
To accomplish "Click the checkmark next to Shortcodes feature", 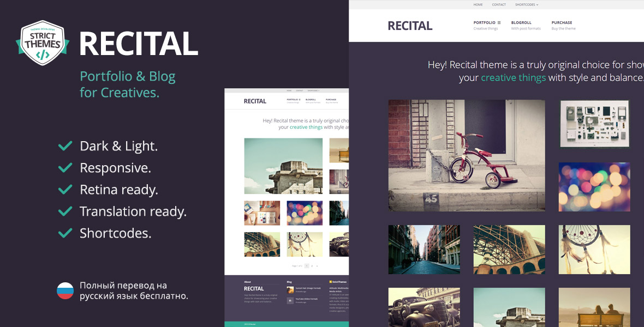I will point(65,233).
